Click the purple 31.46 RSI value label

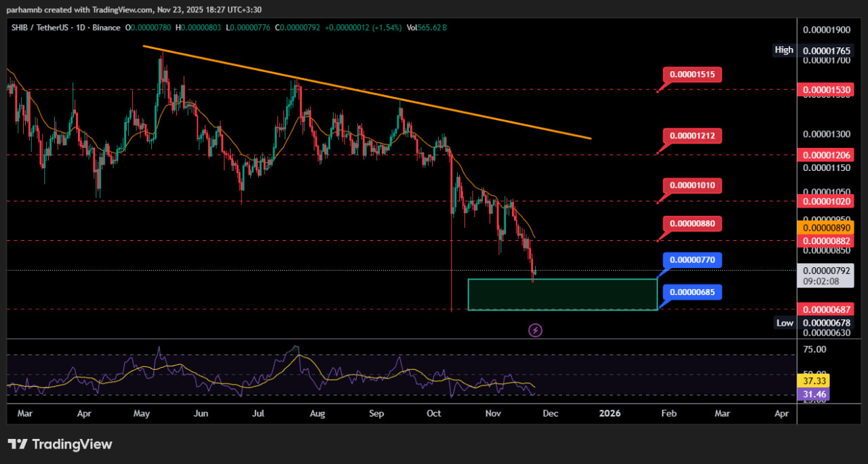[x=812, y=393]
